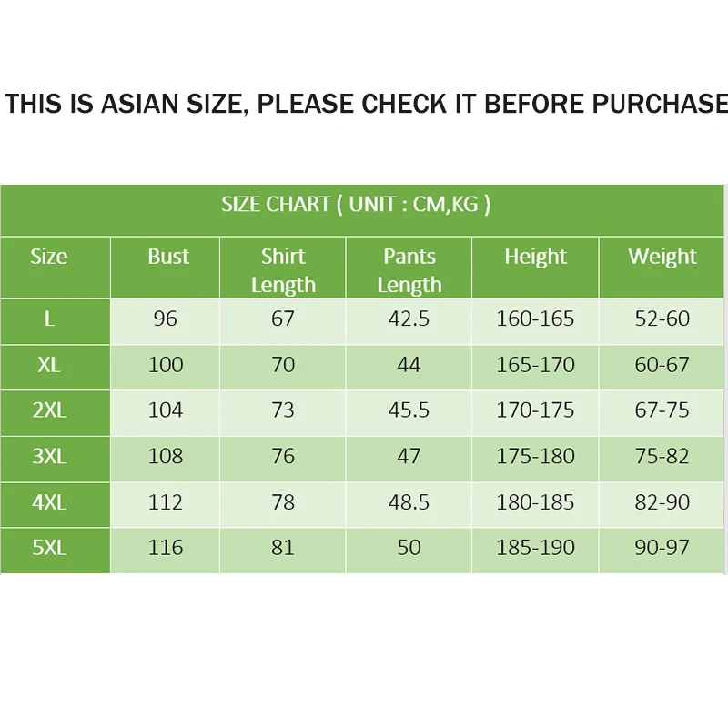Click the 185-190 height cell
The height and width of the screenshot is (728, 728).
pos(535,548)
